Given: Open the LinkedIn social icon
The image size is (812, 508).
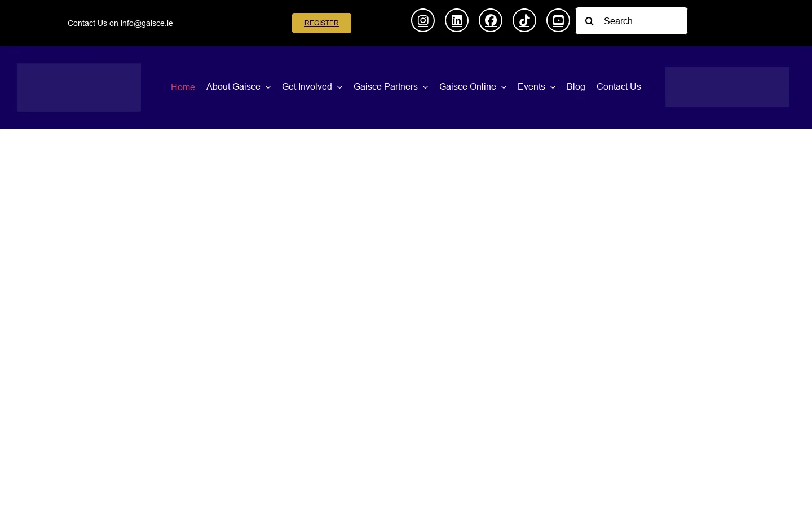Looking at the screenshot, I should click(457, 21).
